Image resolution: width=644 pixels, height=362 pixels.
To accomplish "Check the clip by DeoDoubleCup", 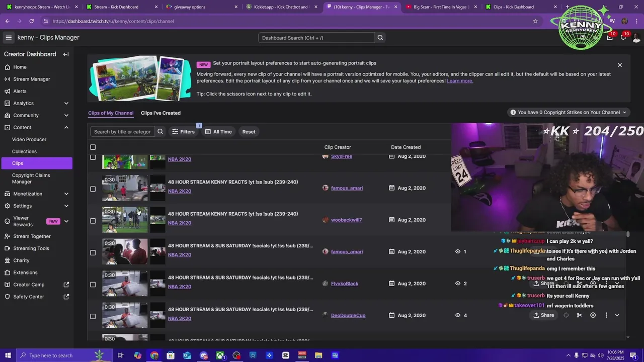I will (x=93, y=316).
